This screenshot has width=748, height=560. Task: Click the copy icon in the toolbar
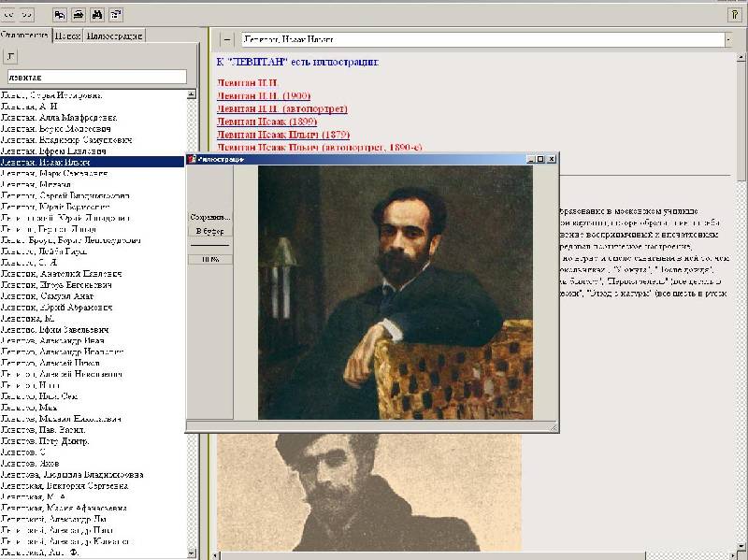pyautogui.click(x=60, y=15)
